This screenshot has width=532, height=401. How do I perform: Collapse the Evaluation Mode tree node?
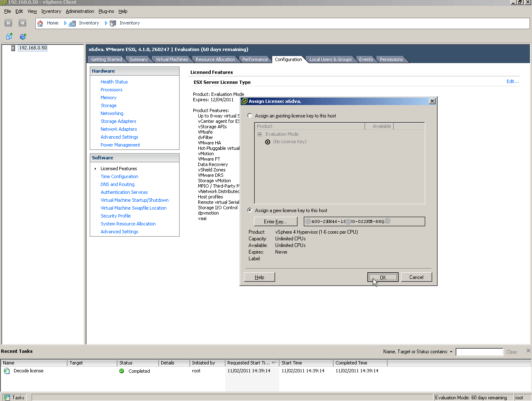pos(259,134)
